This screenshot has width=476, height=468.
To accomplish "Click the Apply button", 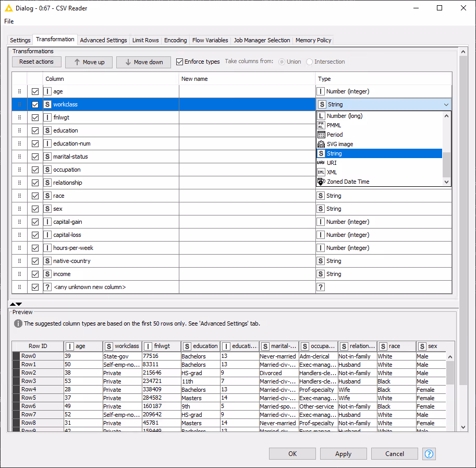I will tap(344, 454).
